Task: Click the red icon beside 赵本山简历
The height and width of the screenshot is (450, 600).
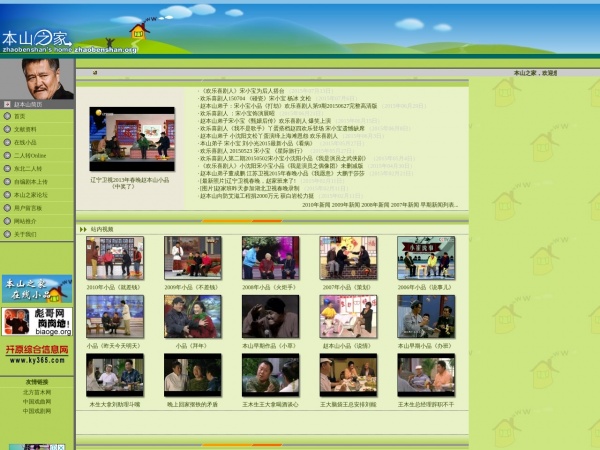Action: click(x=7, y=104)
